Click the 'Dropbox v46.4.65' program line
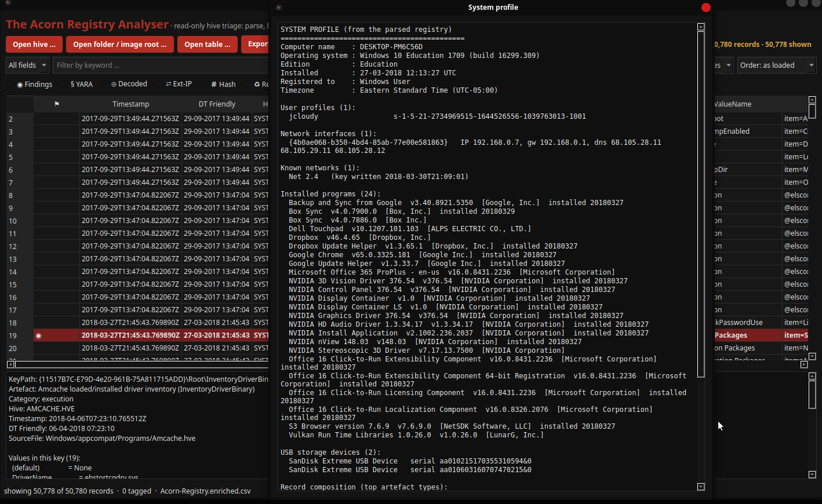Screen dimensions: 822x504 click(x=359, y=238)
